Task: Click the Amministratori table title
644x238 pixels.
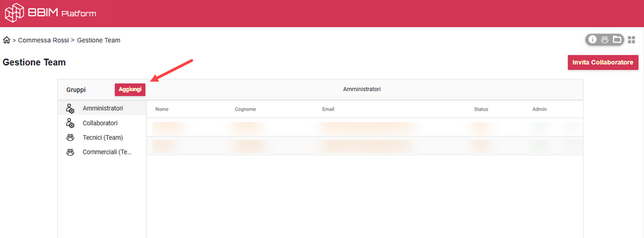Action: (362, 89)
